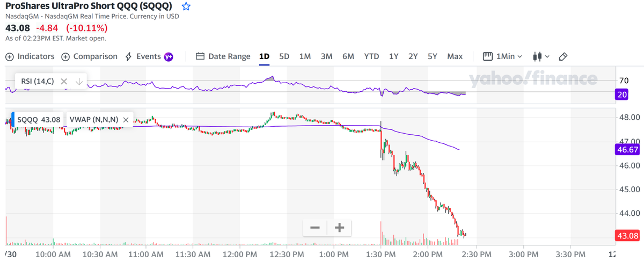This screenshot has height=262, width=644.
Task: Select the 5D range tab
Action: point(284,56)
